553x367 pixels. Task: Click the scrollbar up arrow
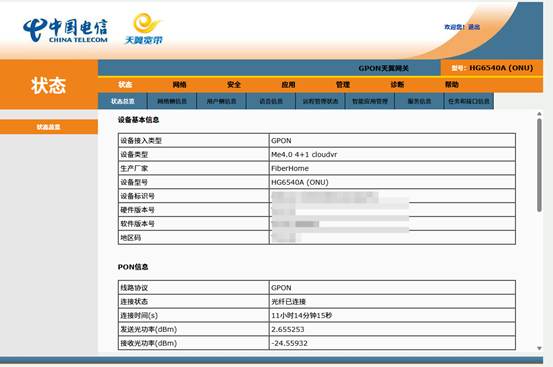tap(539, 114)
